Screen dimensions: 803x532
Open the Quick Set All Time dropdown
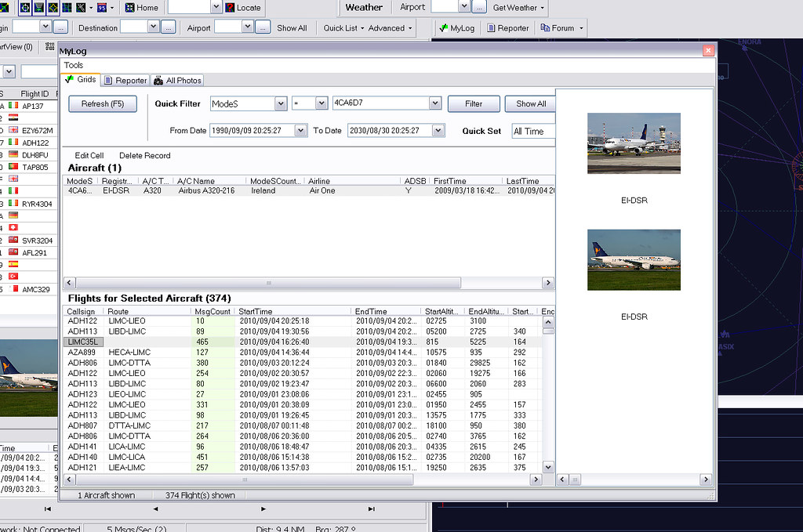(533, 132)
